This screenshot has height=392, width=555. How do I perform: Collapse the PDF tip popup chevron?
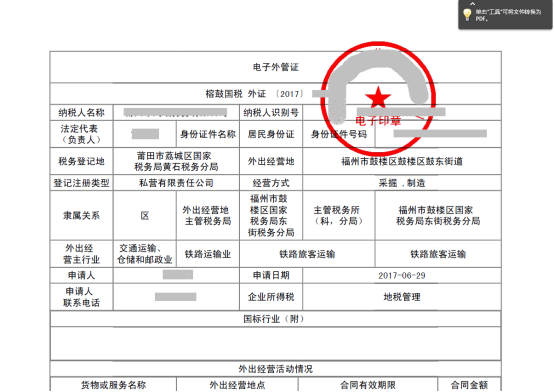tap(472, 4)
